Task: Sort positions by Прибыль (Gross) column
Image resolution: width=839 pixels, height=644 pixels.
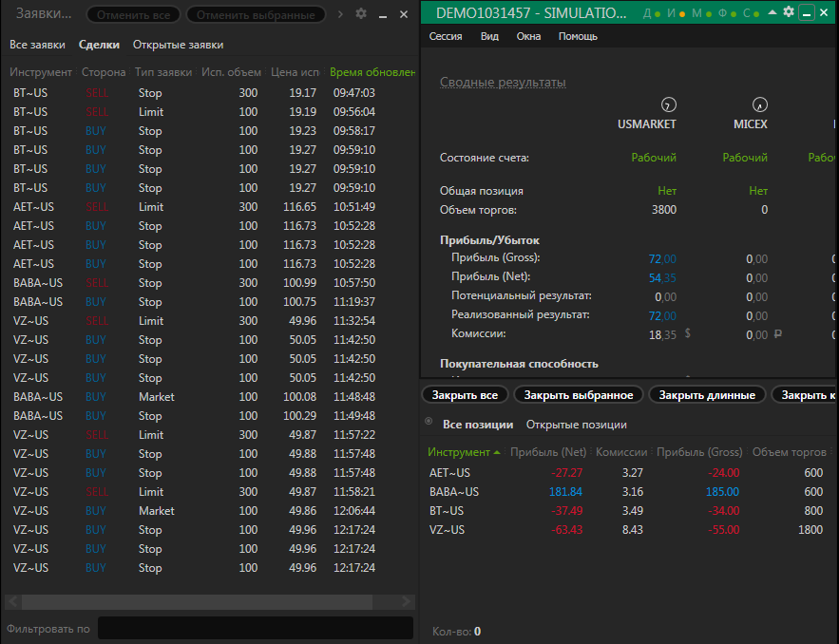Action: (x=699, y=452)
